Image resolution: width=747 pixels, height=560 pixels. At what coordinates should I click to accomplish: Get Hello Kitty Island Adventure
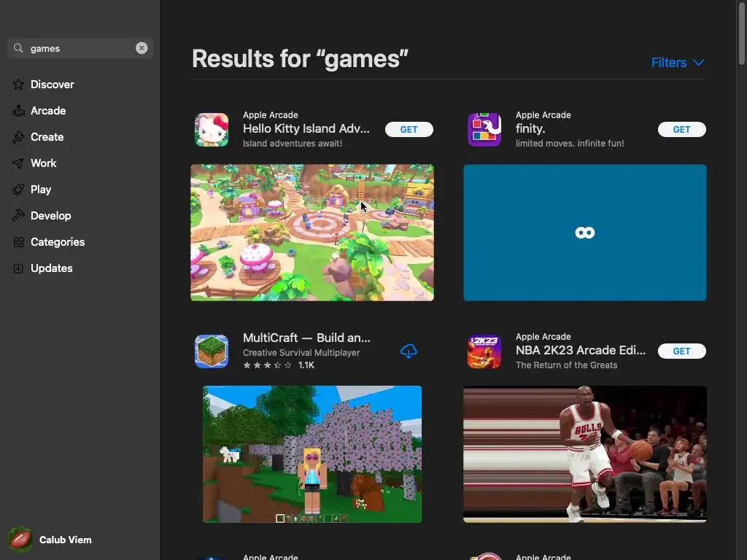point(409,130)
